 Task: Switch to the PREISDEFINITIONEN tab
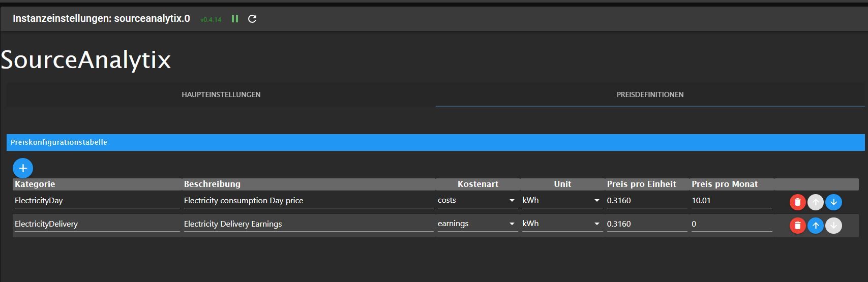(650, 95)
